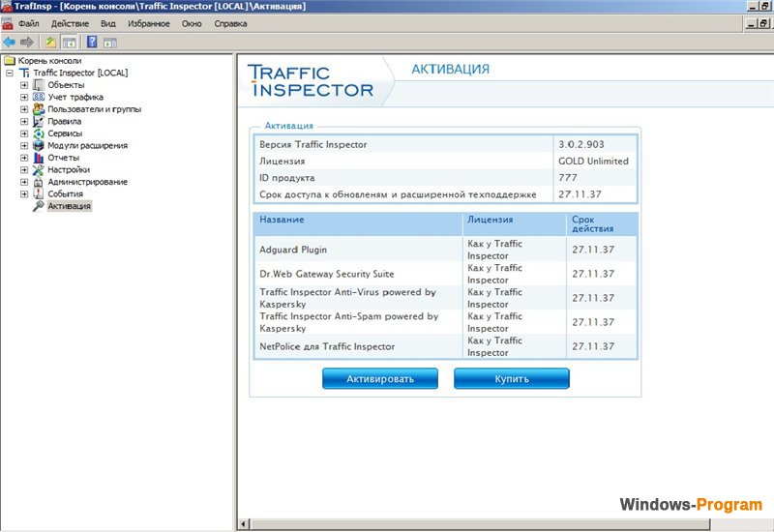Click the Forward arrow toolbar icon

(x=27, y=42)
